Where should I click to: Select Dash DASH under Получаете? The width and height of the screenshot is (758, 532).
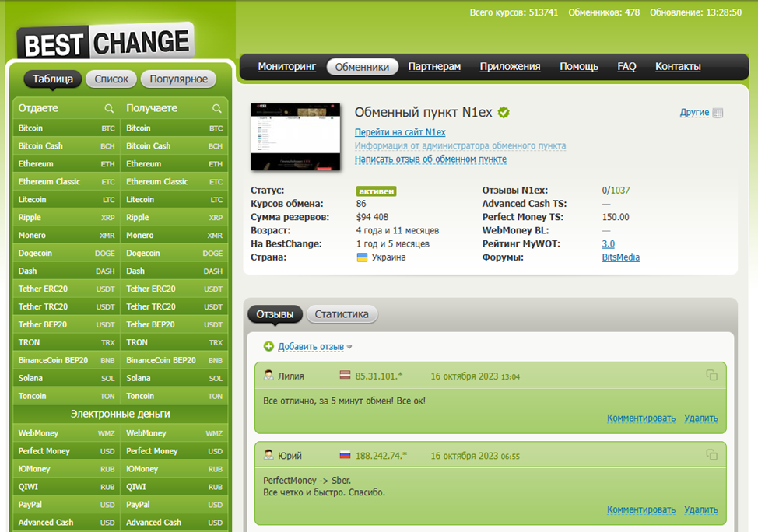174,271
